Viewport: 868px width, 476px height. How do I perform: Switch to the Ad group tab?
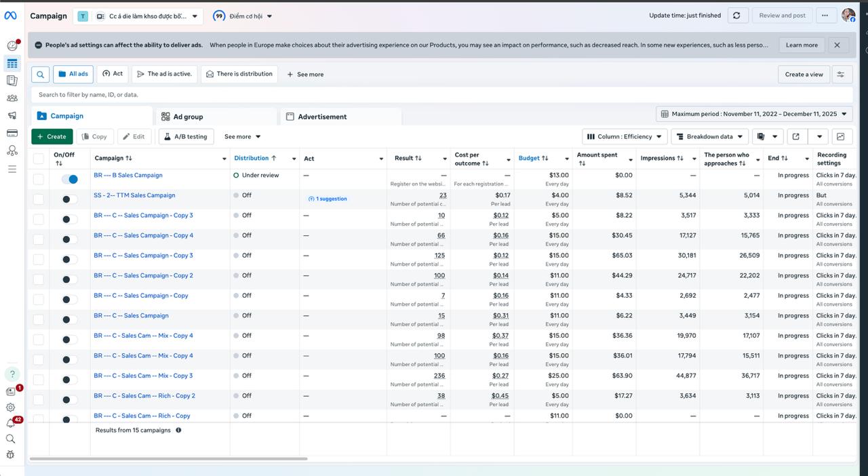pos(183,117)
